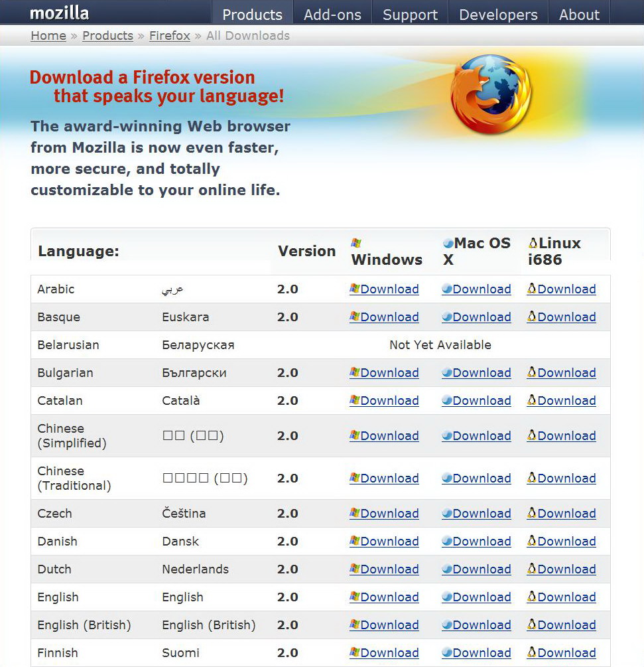Image resolution: width=644 pixels, height=667 pixels.
Task: Download Chinese (Simplified) Firefox for Windows
Action: (384, 435)
